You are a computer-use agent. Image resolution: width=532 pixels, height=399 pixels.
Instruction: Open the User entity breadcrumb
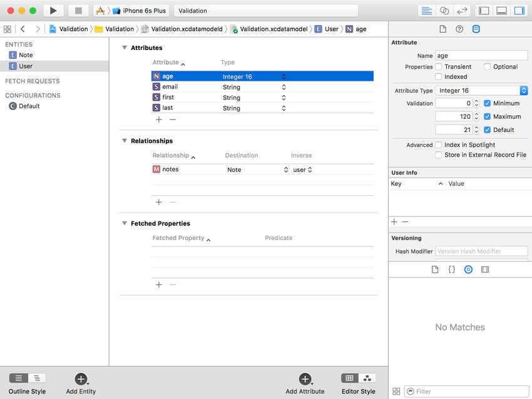[x=326, y=29]
